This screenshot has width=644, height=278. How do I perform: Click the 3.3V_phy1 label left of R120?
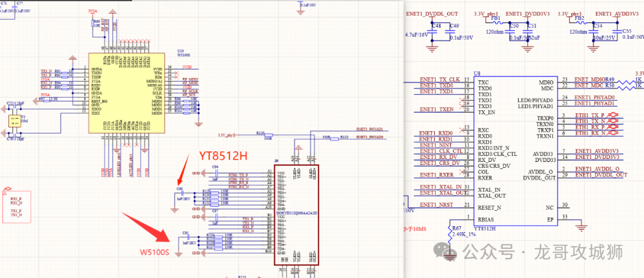227,135
